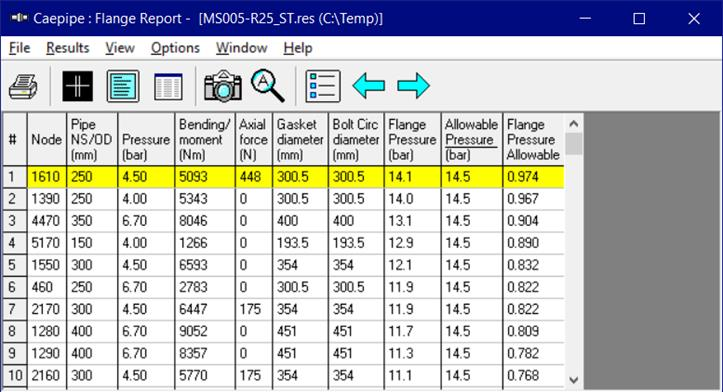
Task: Select node 1610 in the highlighted row
Action: point(47,177)
